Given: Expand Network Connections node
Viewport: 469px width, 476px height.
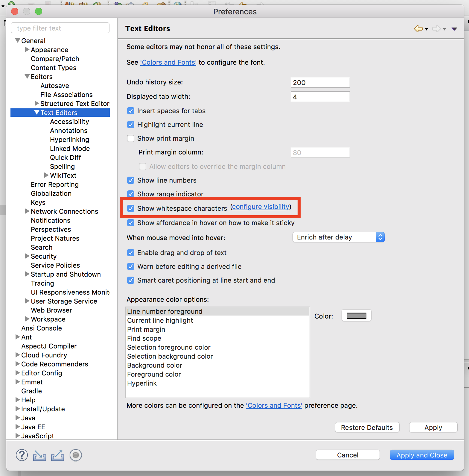Looking at the screenshot, I should click(x=27, y=211).
